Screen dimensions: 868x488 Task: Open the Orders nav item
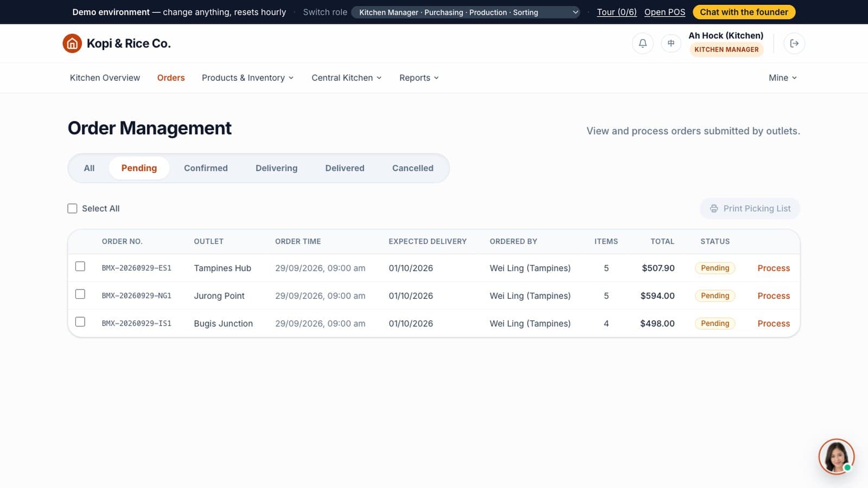click(171, 78)
